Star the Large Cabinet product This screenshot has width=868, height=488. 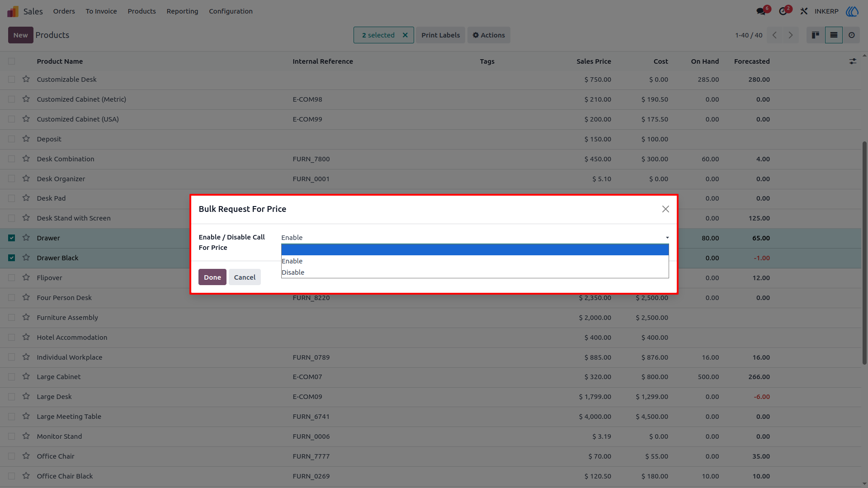click(x=26, y=376)
